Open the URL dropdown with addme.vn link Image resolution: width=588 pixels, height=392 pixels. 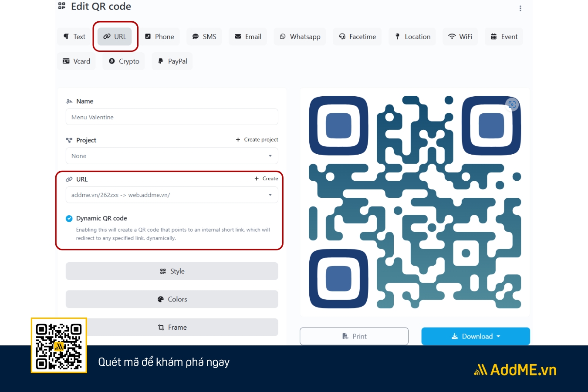[172, 195]
